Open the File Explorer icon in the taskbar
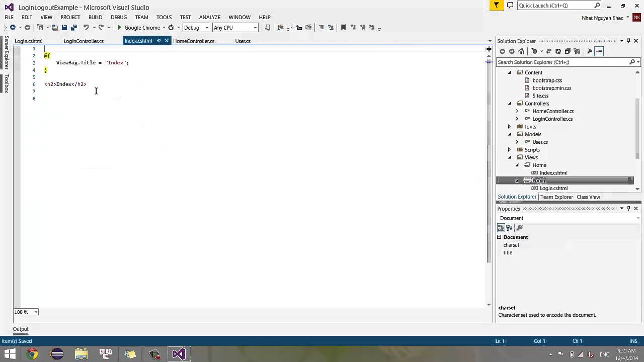The image size is (644, 362). (x=82, y=354)
